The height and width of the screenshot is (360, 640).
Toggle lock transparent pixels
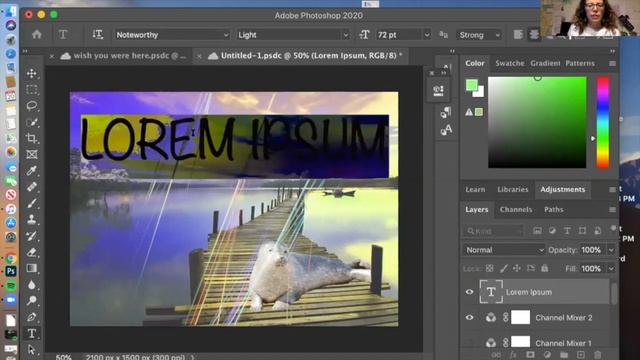point(489,268)
